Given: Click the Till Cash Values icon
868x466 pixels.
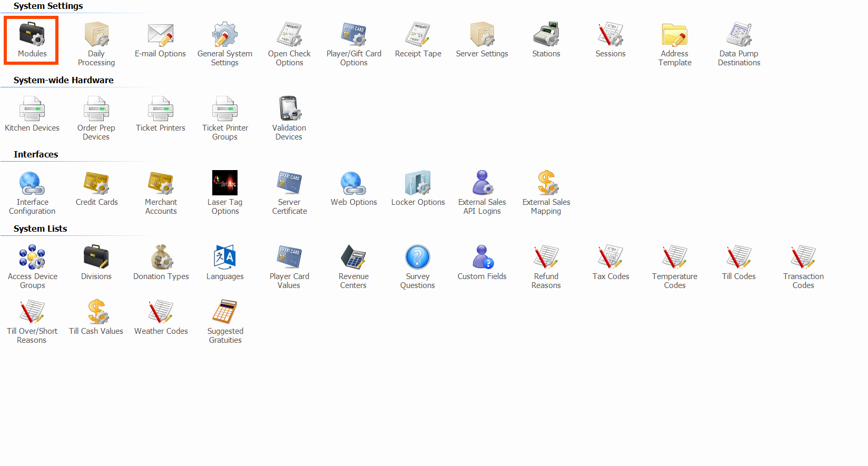Looking at the screenshot, I should (96, 312).
